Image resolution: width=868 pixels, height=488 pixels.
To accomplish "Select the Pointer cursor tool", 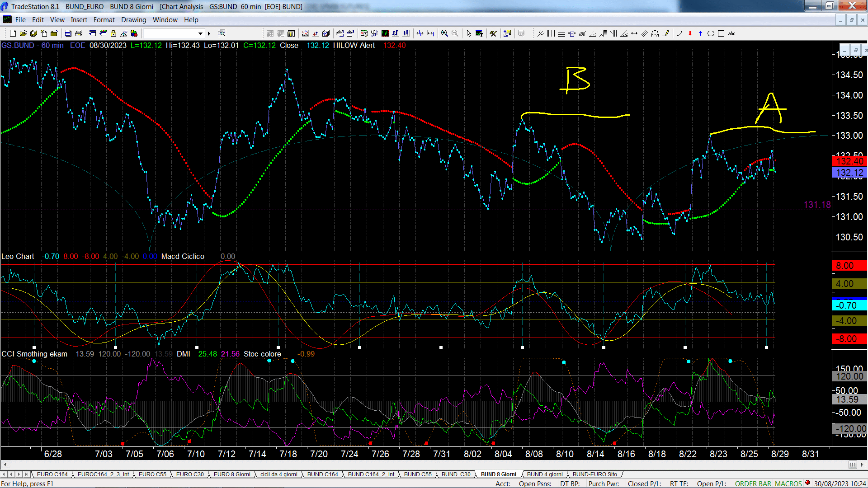I will 469,33.
